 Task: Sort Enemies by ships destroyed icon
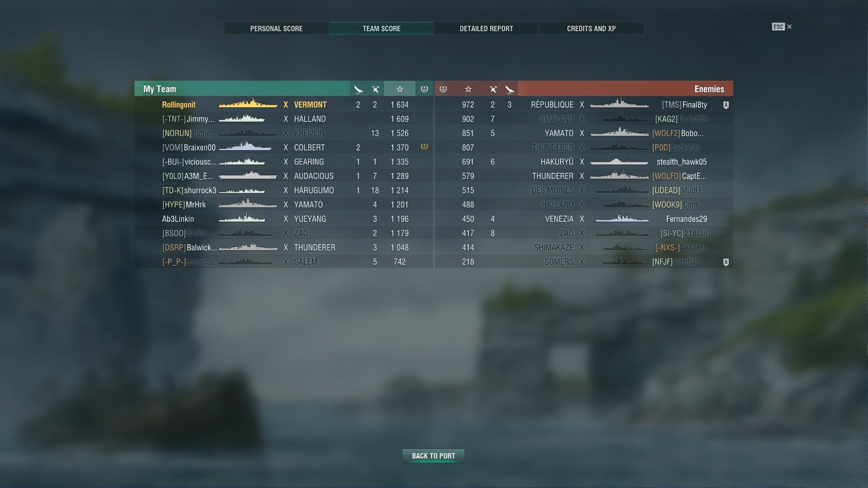510,89
